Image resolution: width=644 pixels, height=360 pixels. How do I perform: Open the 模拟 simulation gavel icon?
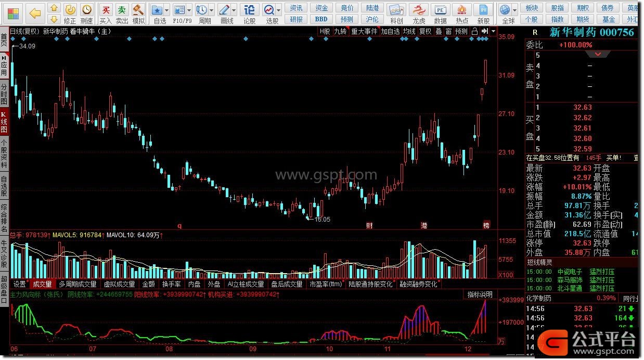pyautogui.click(x=138, y=13)
